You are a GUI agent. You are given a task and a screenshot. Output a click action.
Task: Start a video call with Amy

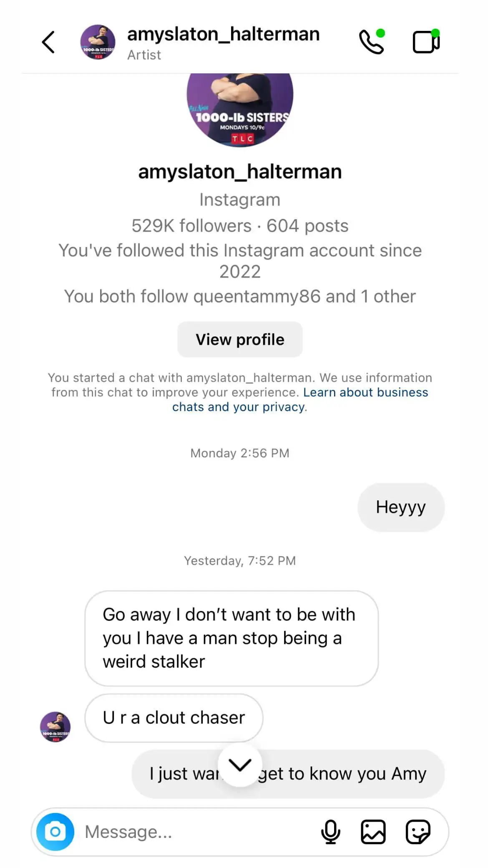[x=425, y=42]
